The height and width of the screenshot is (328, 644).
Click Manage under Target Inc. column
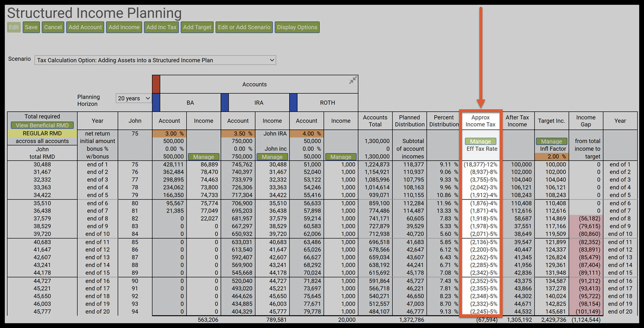coord(552,141)
